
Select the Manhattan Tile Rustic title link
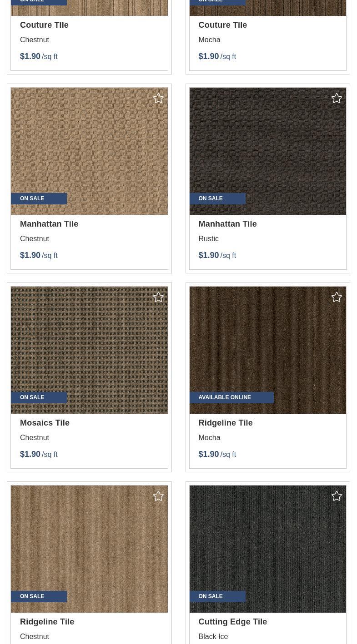[x=227, y=224]
